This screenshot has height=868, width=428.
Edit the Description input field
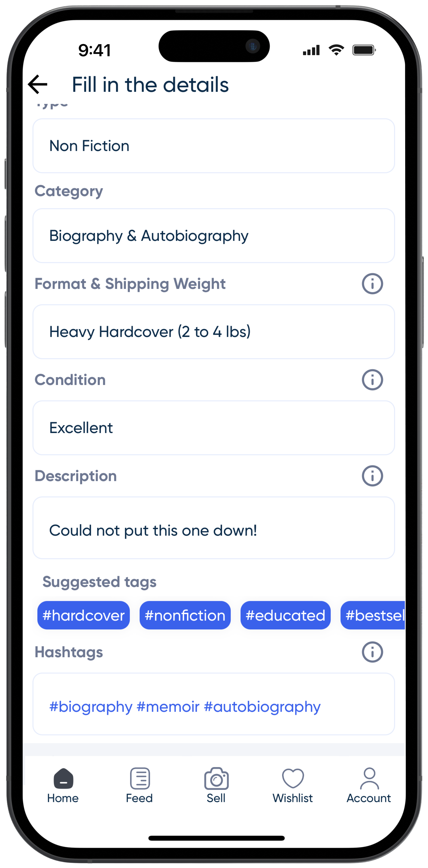pos(214,530)
